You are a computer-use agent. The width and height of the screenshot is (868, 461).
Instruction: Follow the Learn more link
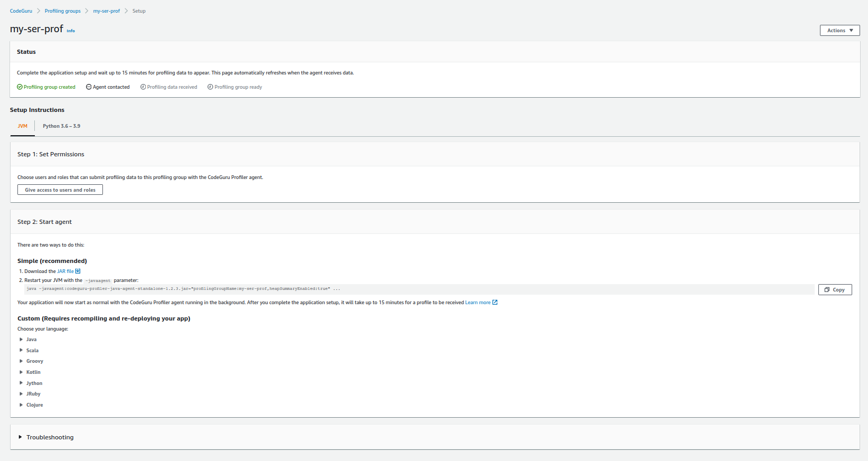[482, 303]
